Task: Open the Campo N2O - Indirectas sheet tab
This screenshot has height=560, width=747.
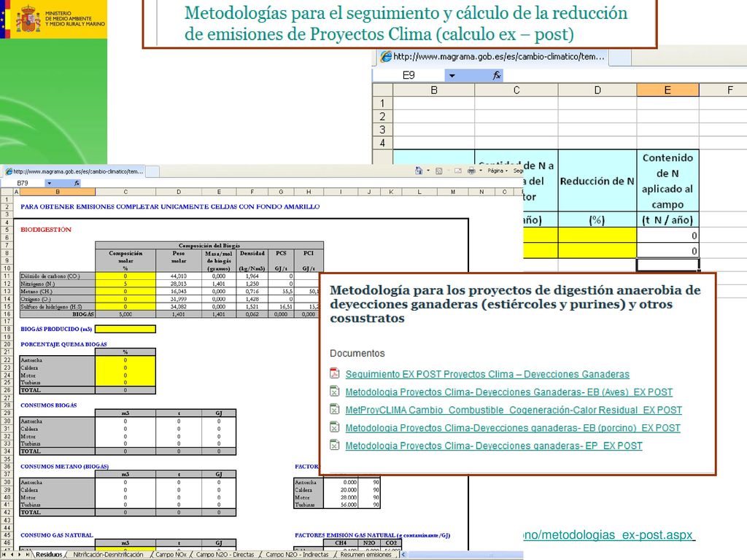Action: point(297,554)
